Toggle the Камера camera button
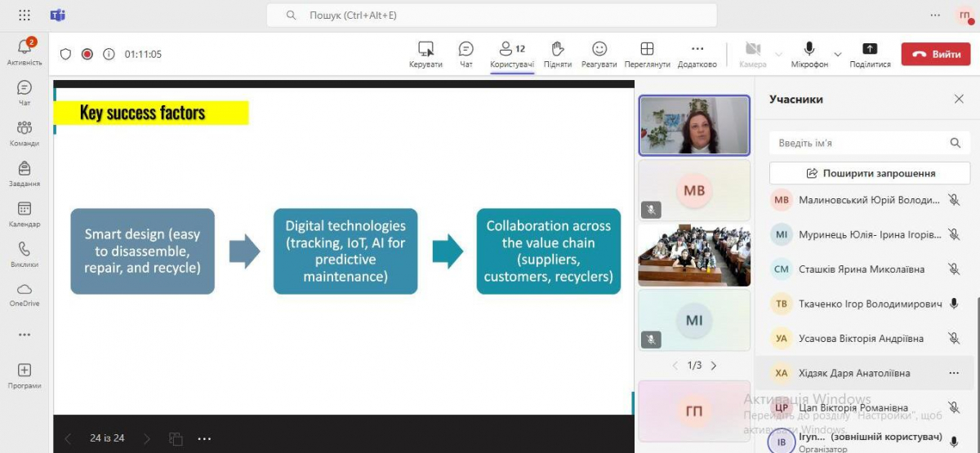This screenshot has height=453, width=980. [752, 54]
